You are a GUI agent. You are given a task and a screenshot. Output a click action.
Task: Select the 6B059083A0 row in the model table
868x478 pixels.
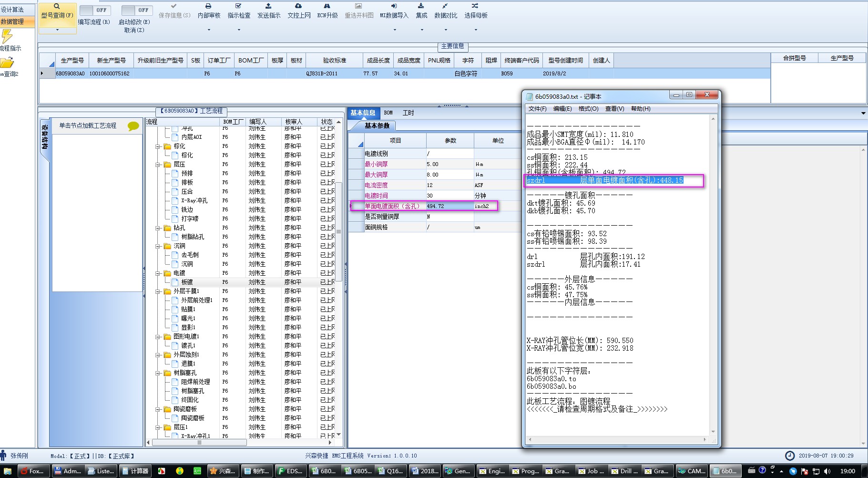404,73
